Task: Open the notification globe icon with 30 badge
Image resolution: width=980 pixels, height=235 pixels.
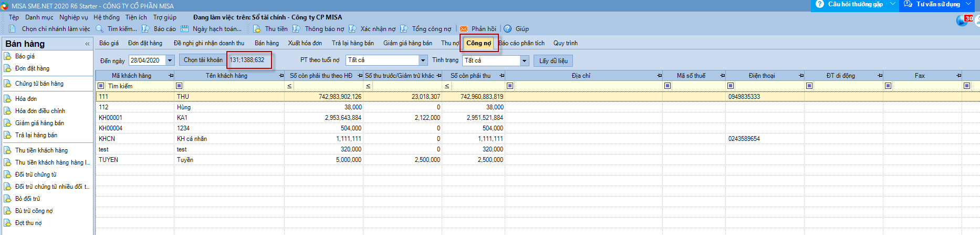Action: click(962, 20)
